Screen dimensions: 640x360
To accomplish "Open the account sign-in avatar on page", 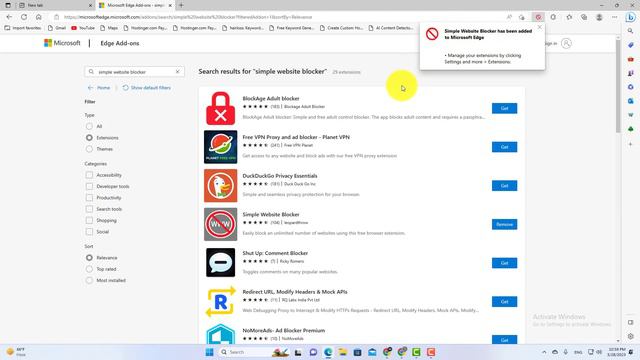I will [566, 43].
